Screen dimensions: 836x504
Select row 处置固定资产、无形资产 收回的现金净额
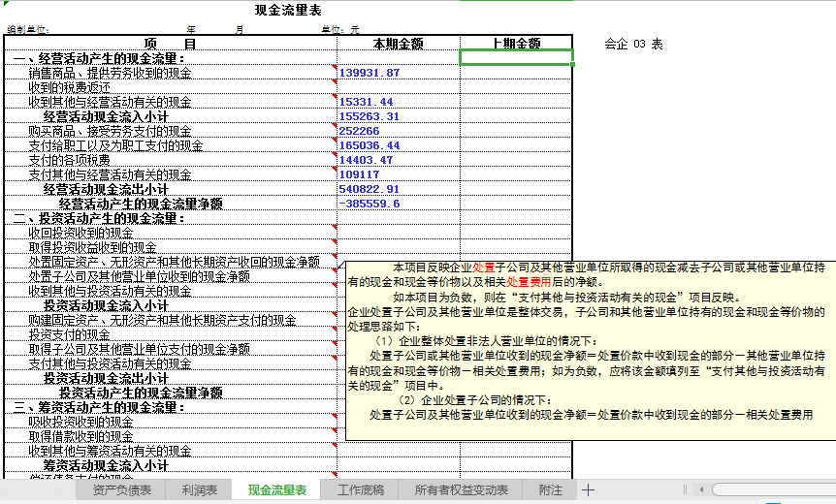tap(171, 261)
